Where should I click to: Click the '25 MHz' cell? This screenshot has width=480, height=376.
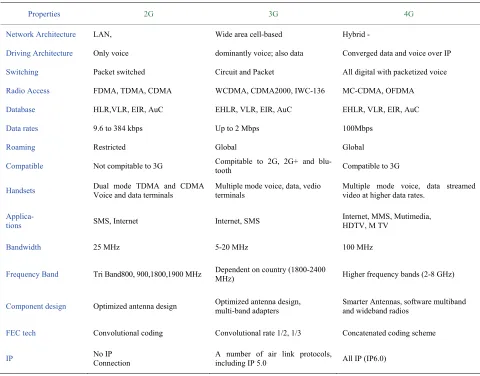pyautogui.click(x=106, y=247)
